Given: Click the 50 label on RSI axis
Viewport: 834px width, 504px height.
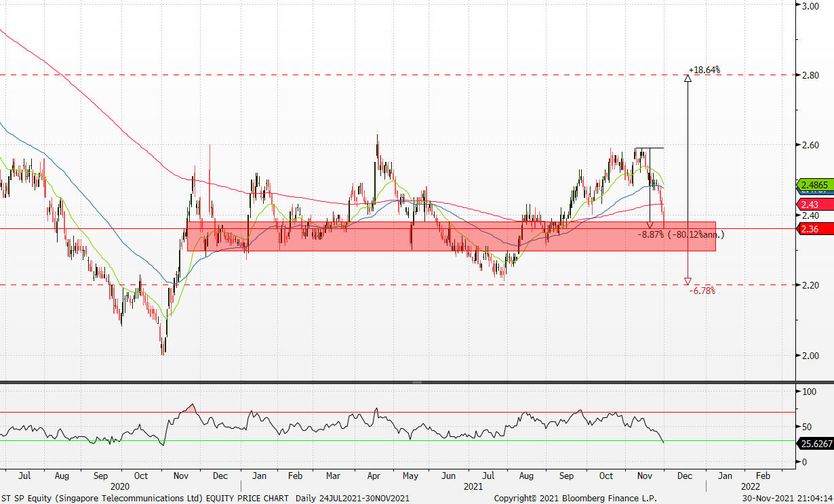Looking at the screenshot, I should 806,427.
